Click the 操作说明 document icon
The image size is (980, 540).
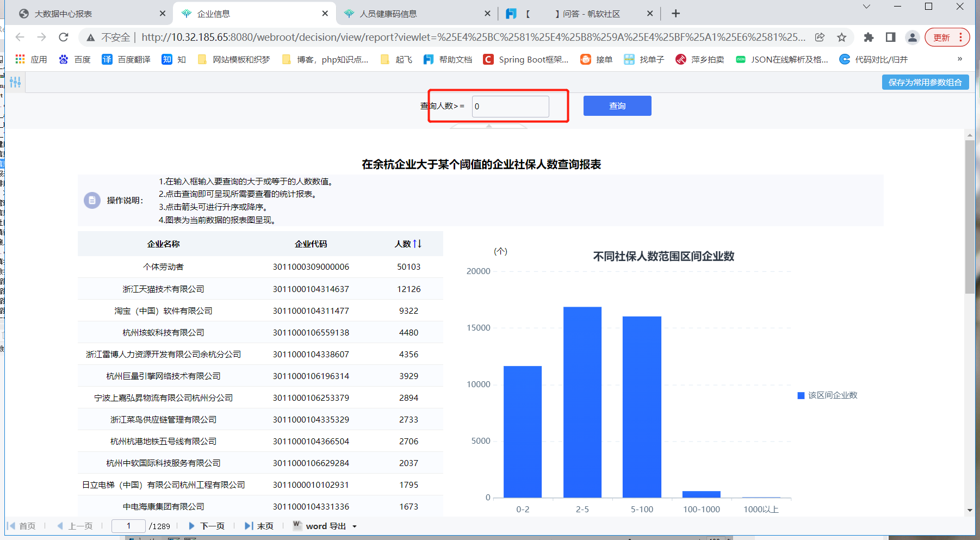pos(92,200)
